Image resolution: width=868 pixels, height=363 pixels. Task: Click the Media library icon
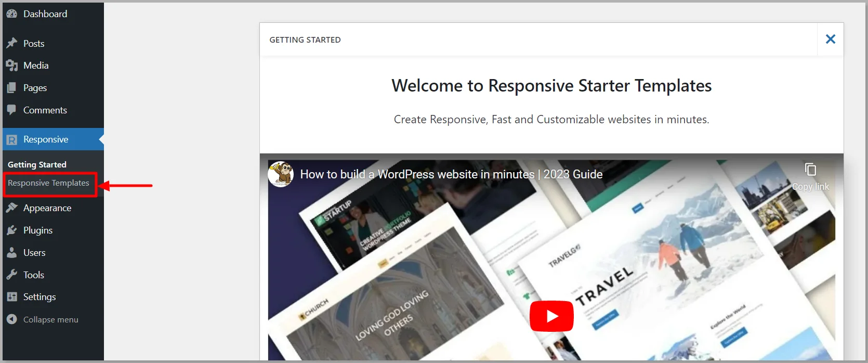11,66
